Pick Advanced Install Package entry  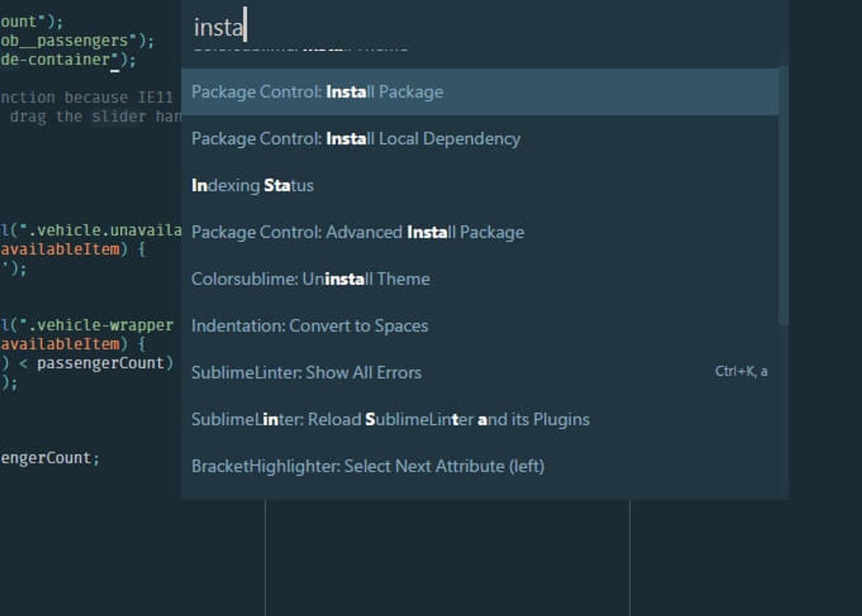(357, 232)
